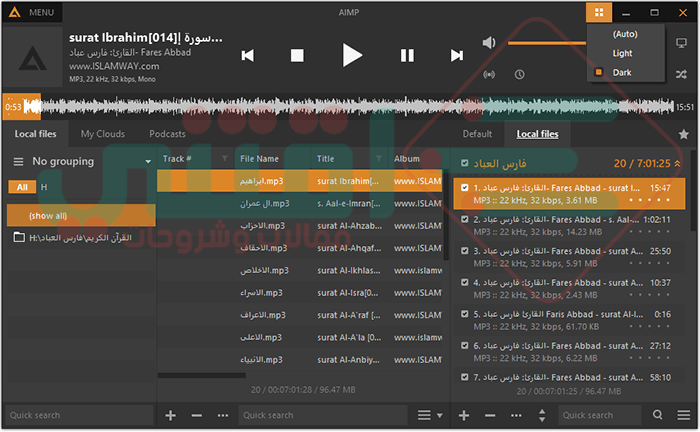
Task: Expand the No grouping dropdown
Action: click(148, 162)
